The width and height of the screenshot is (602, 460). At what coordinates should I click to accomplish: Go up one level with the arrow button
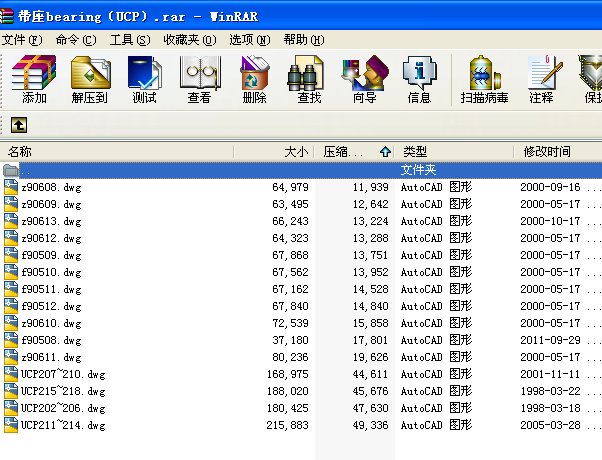(19, 125)
